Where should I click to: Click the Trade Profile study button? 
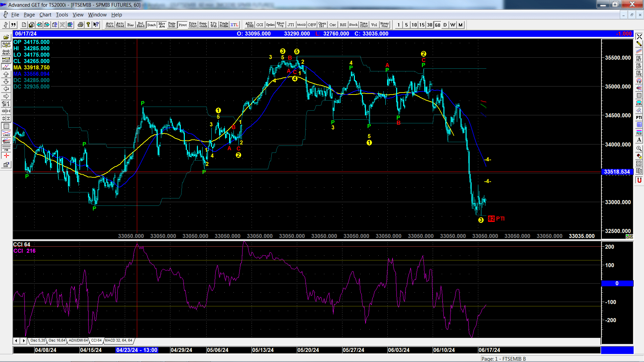coord(224,25)
